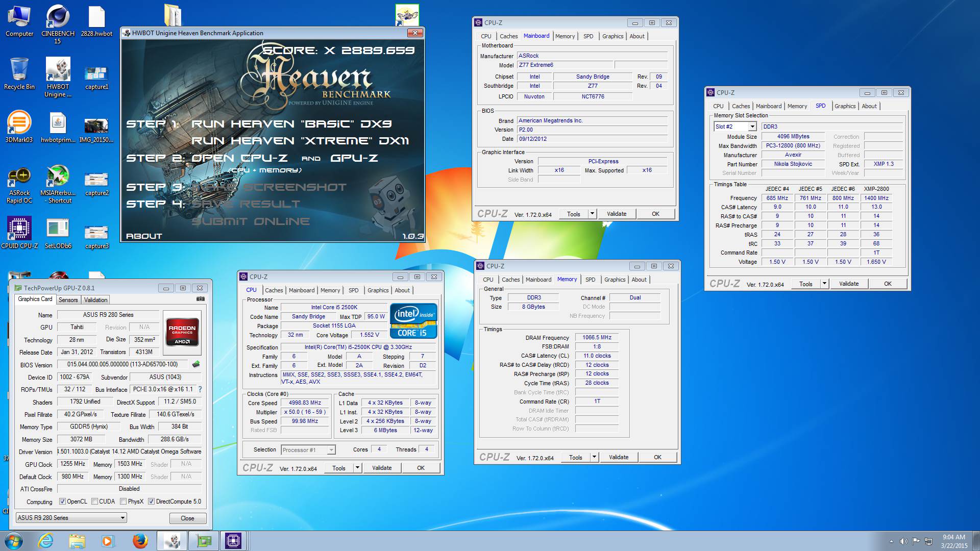Click the Core Speed value 4998.83 MHz

point(305,403)
